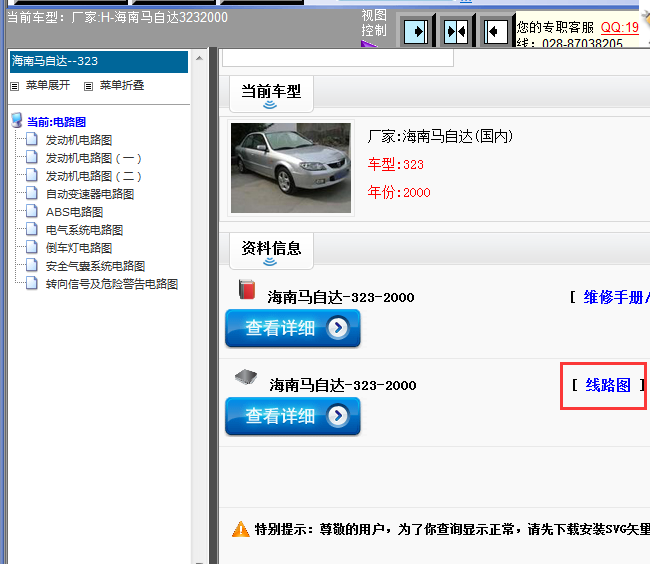Open 发动机电路图 tree item
The image size is (650, 564).
click(79, 140)
